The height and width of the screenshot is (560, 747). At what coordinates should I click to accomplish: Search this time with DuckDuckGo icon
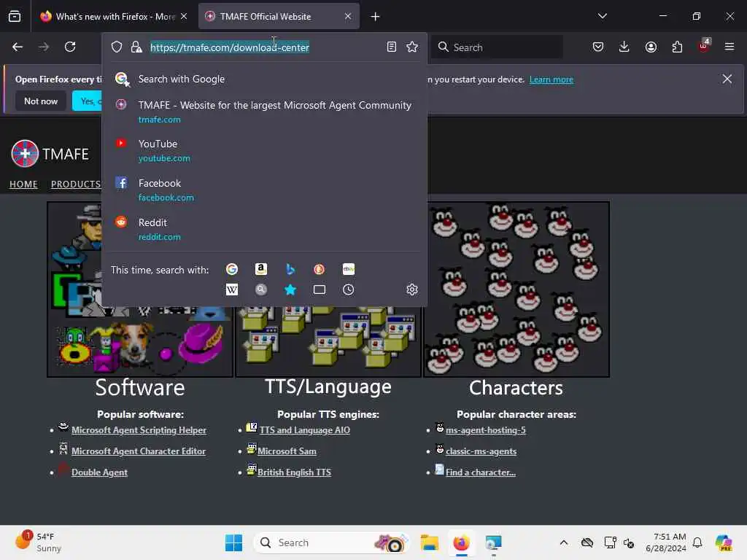point(320,270)
